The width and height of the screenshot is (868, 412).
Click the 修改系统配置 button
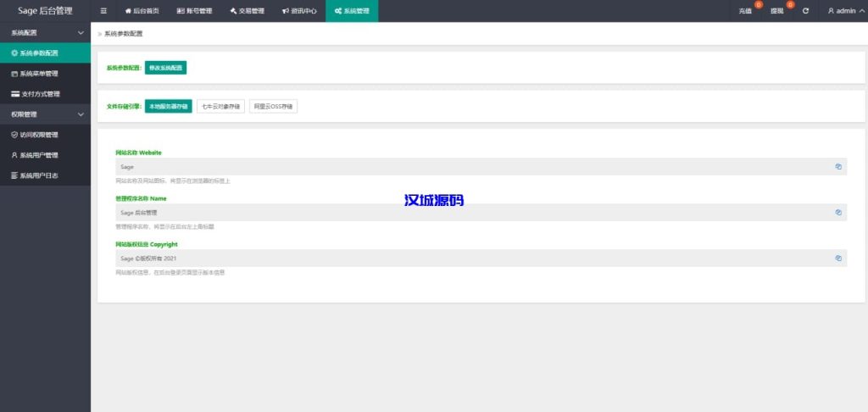[x=165, y=67]
